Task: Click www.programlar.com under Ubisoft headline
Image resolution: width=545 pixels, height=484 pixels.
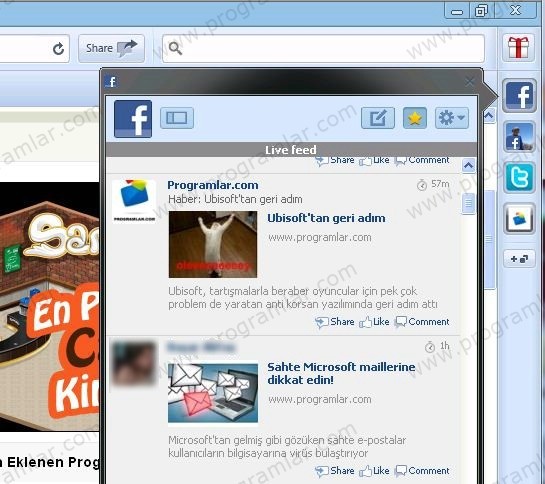Action: [320, 237]
